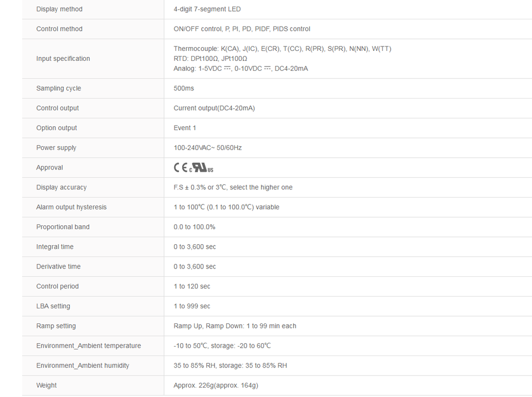Select the Ramp setting value text
Screen dimensions: 532x397
[x=235, y=326]
